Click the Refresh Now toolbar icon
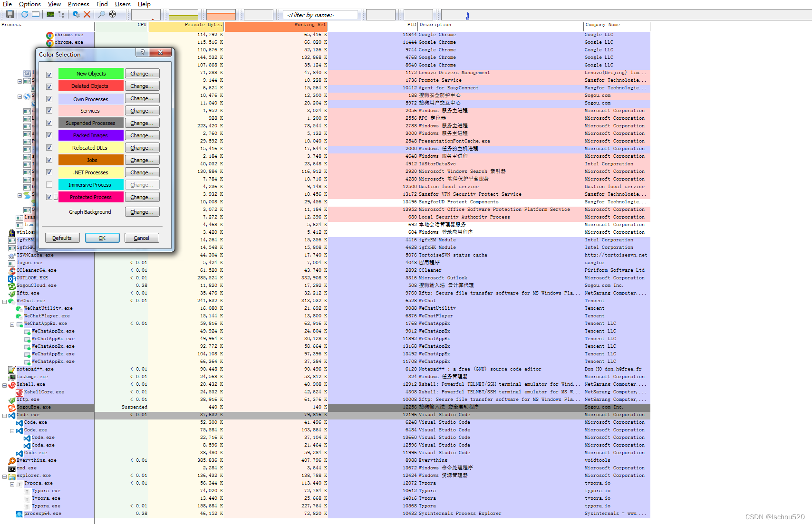Image resolution: width=812 pixels, height=524 pixels. 25,14
